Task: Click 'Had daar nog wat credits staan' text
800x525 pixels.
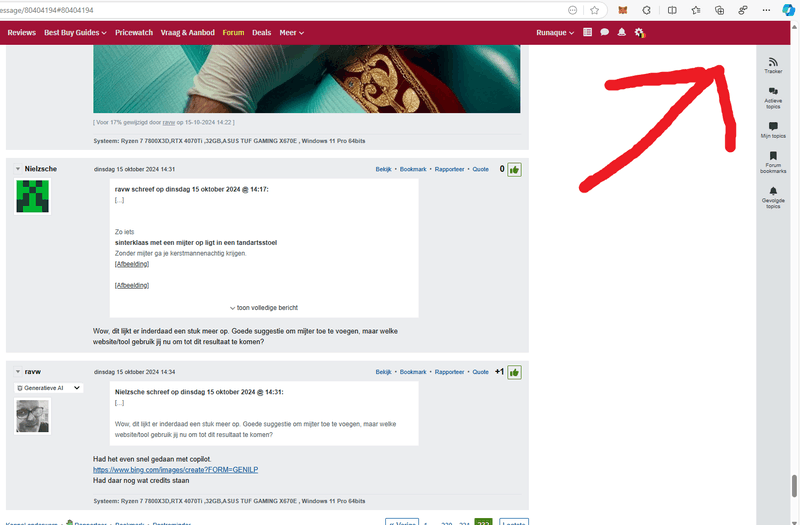Action: click(x=141, y=481)
